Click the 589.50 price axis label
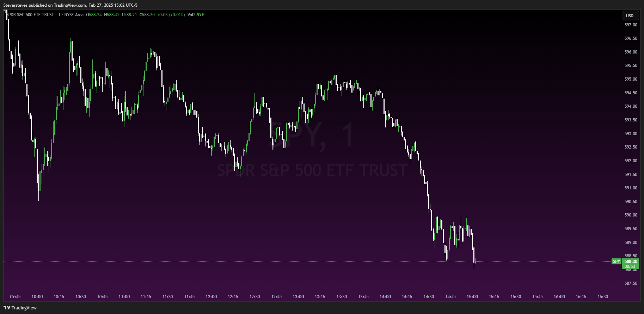The image size is (644, 314). tap(631, 229)
